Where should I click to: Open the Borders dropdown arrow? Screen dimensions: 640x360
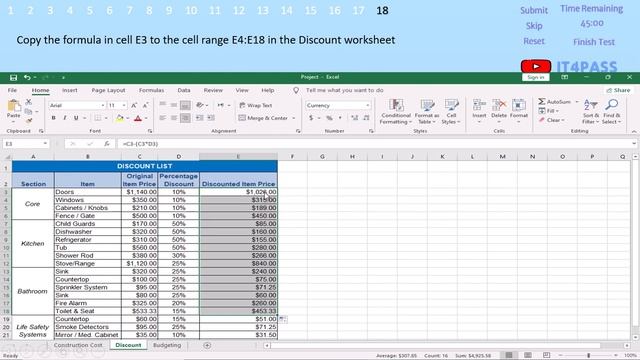tap(106, 118)
